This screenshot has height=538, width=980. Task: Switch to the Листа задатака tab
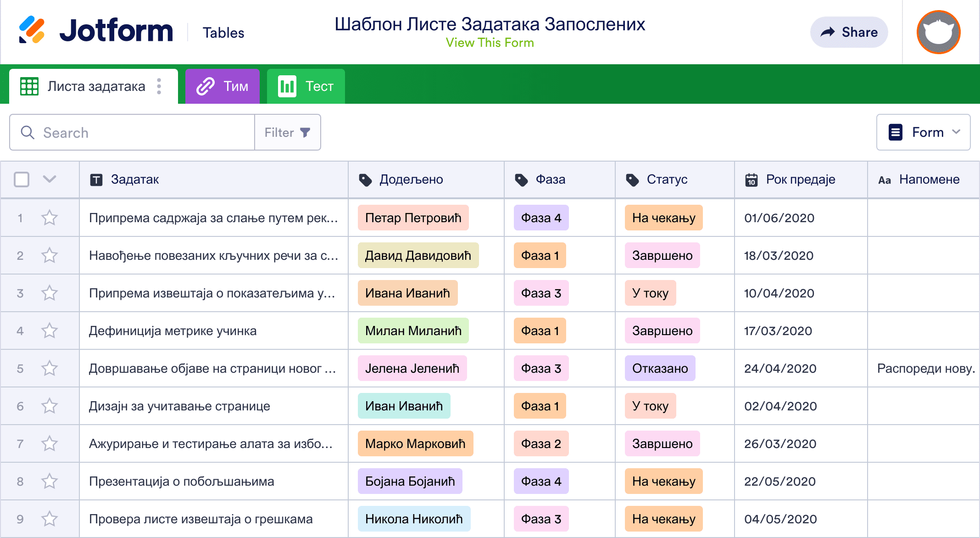pyautogui.click(x=94, y=86)
